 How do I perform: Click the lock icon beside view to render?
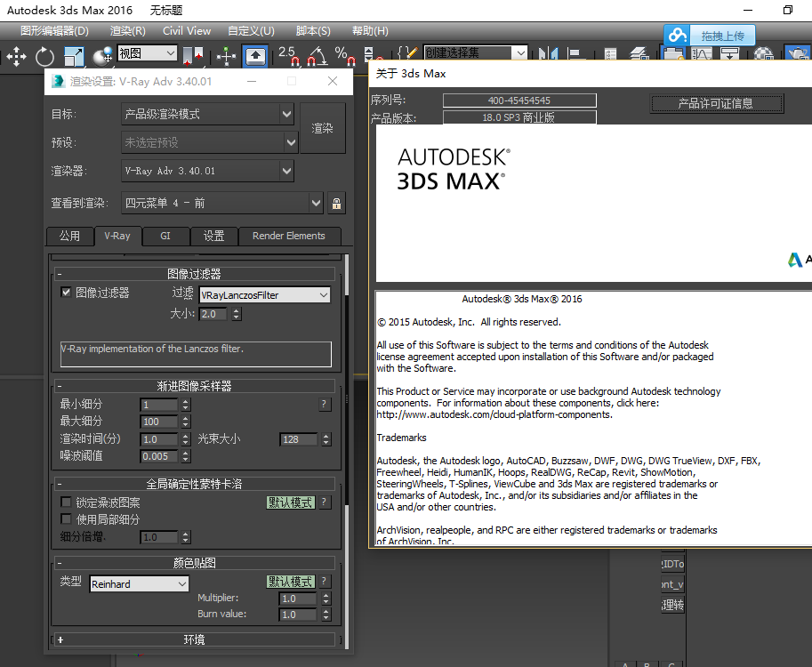pyautogui.click(x=336, y=203)
